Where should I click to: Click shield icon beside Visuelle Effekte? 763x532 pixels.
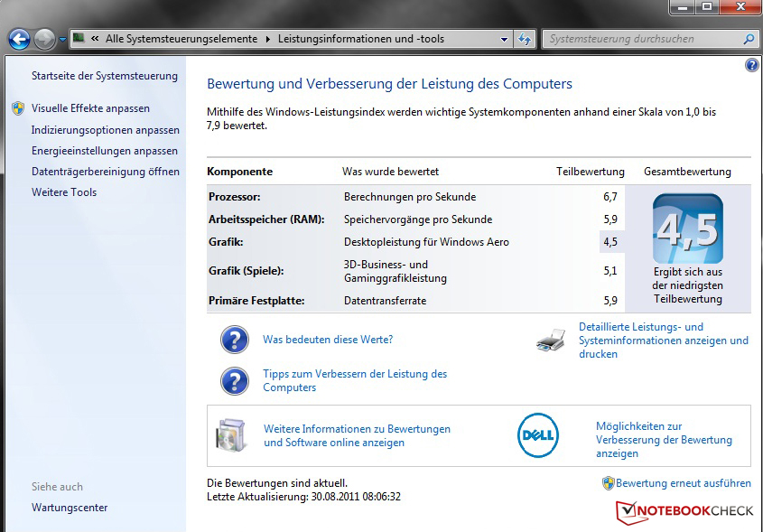pyautogui.click(x=18, y=108)
